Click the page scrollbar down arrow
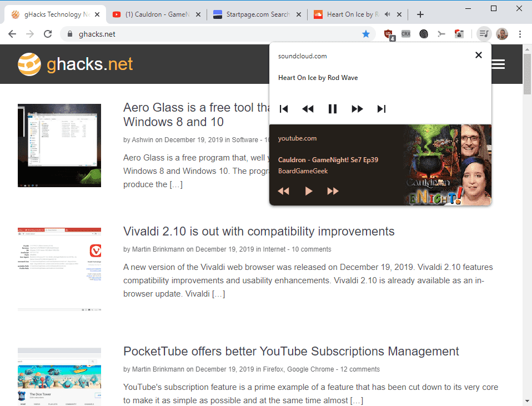 pos(527,401)
